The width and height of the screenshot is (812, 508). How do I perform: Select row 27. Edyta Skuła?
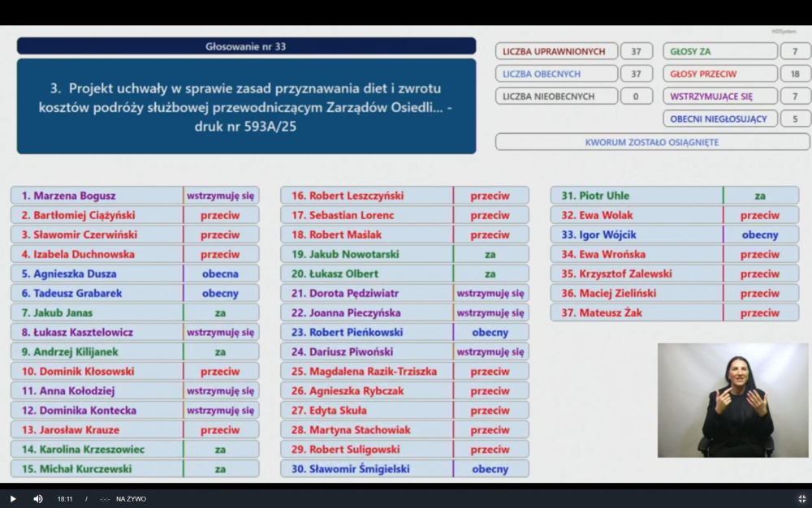click(404, 411)
